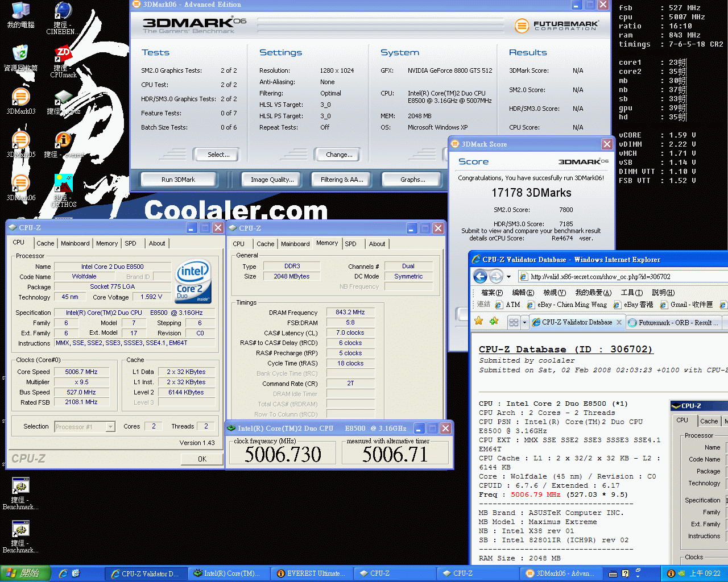Image resolution: width=728 pixels, height=582 pixels.
Task: Click the Internet Explorer forward arrow
Action: click(x=496, y=276)
